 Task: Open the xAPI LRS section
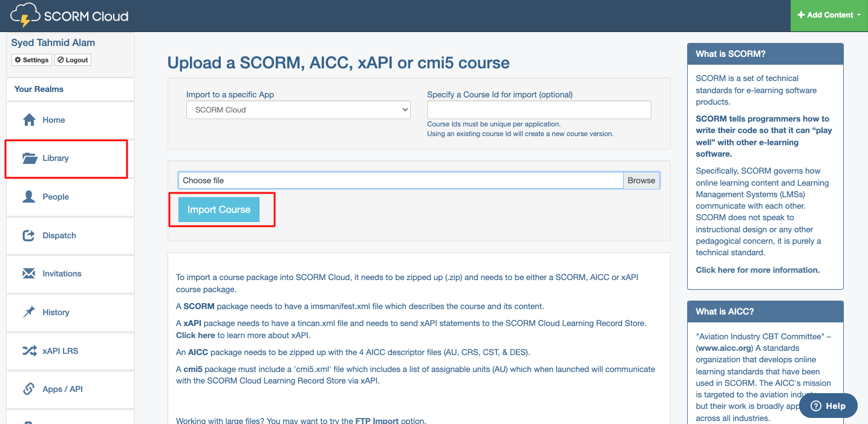click(x=70, y=351)
